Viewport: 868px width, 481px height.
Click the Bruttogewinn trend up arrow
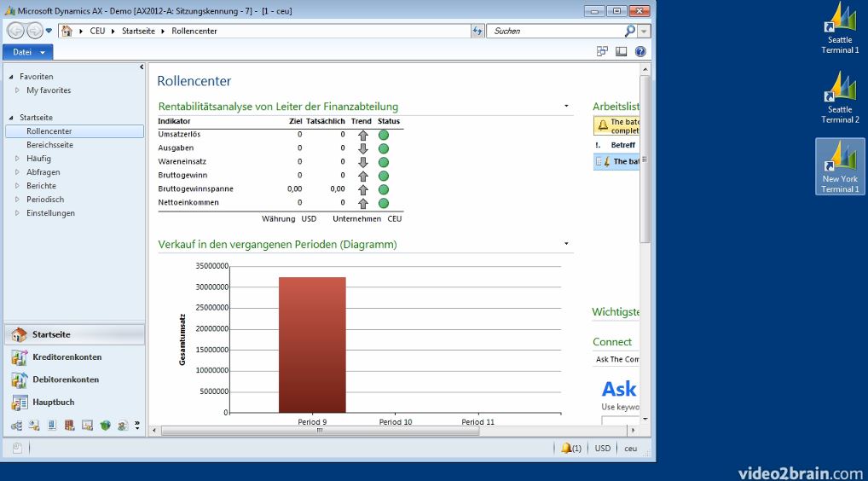[x=363, y=176]
